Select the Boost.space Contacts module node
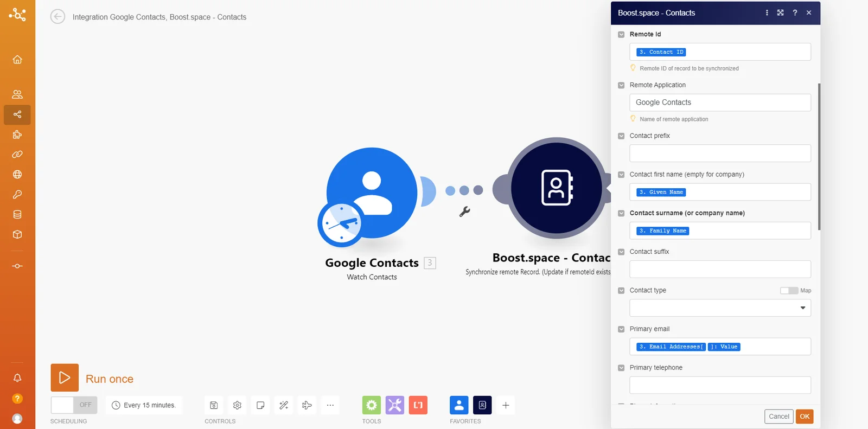Image resolution: width=868 pixels, height=429 pixels. (556, 188)
